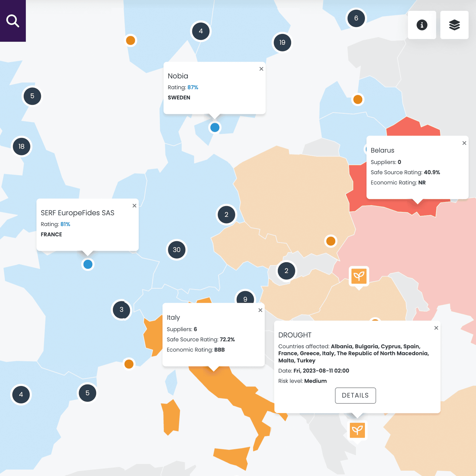Click the Belarus Suppliers: 0 line
476x476 pixels.
click(386, 162)
